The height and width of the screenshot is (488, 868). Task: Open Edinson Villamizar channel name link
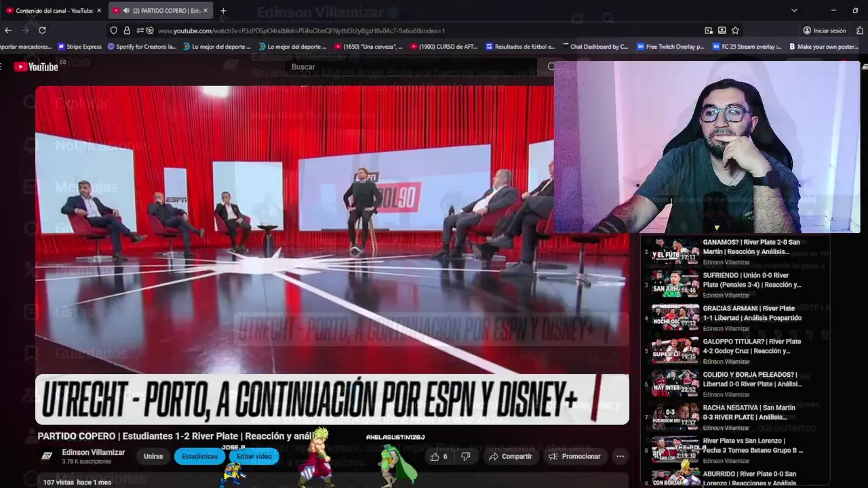click(x=94, y=452)
